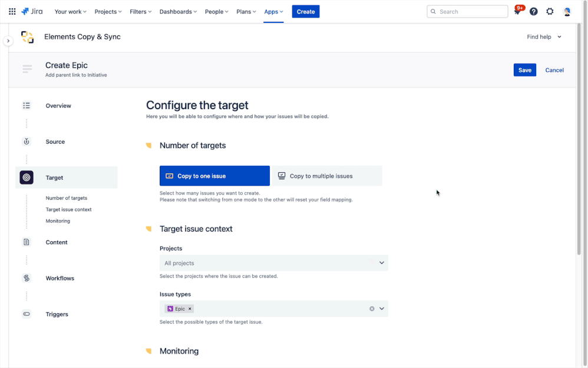Screen dimensions: 588x368
Task: Cancel editing the Create Epic recipe
Action: 554,70
